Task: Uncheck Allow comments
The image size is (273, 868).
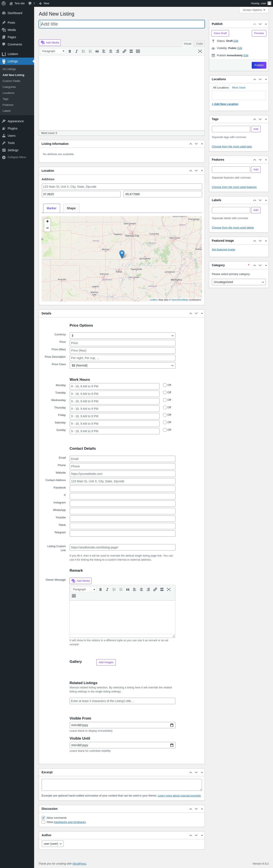Action: click(43, 818)
